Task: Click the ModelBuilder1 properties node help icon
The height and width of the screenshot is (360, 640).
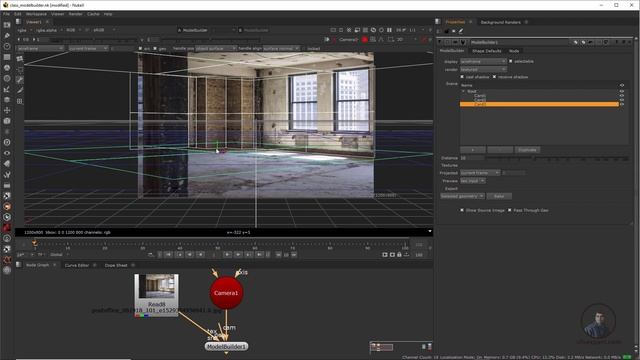Action: pos(617,42)
